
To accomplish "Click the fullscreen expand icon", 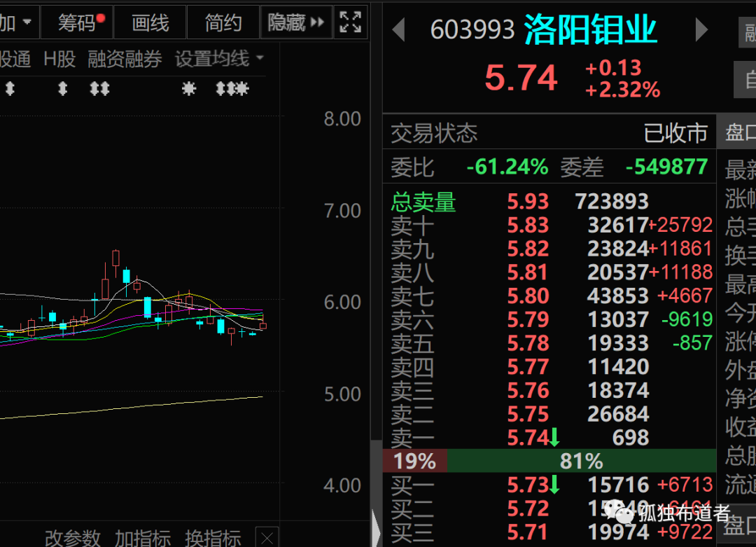I will click(x=351, y=22).
